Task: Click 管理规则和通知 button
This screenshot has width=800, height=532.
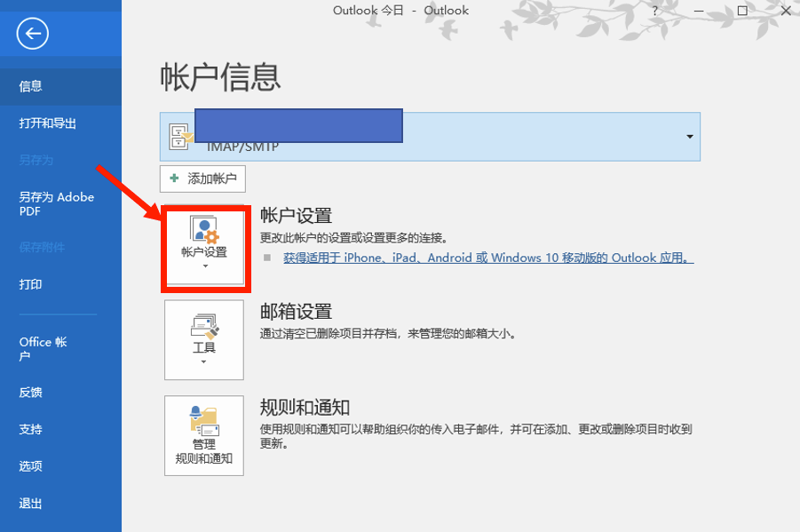Action: (x=204, y=435)
